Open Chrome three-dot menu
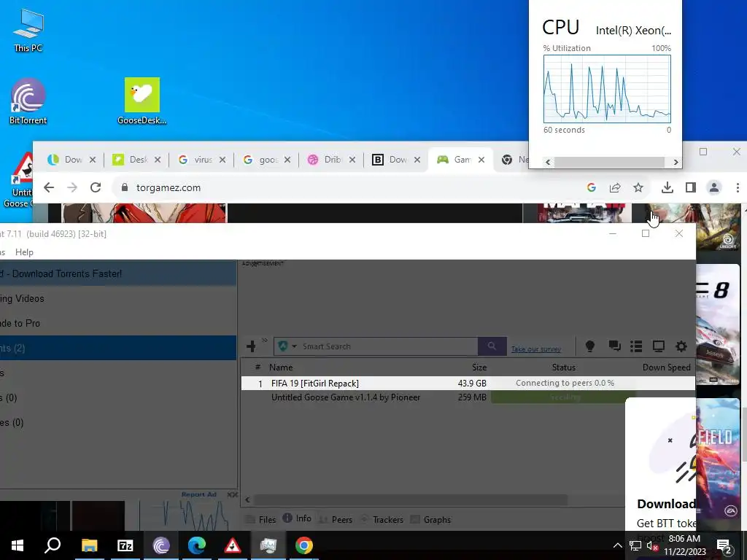 coord(738,187)
